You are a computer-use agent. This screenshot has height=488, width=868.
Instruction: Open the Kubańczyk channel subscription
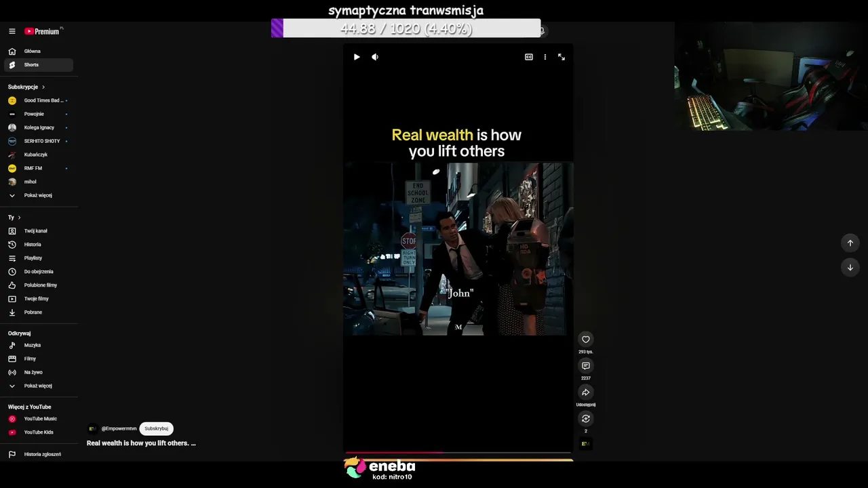[x=39, y=155]
